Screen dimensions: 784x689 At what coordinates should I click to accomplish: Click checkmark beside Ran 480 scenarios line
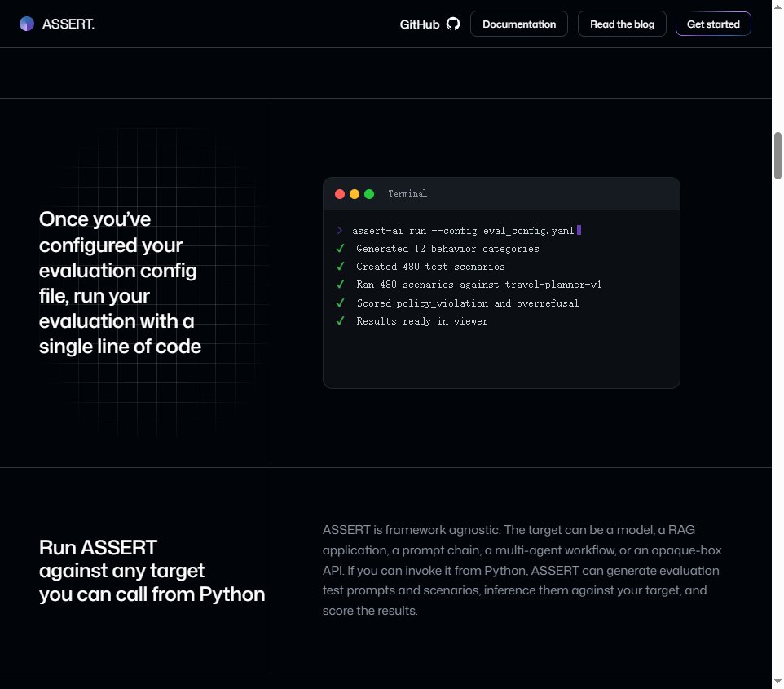(x=340, y=285)
